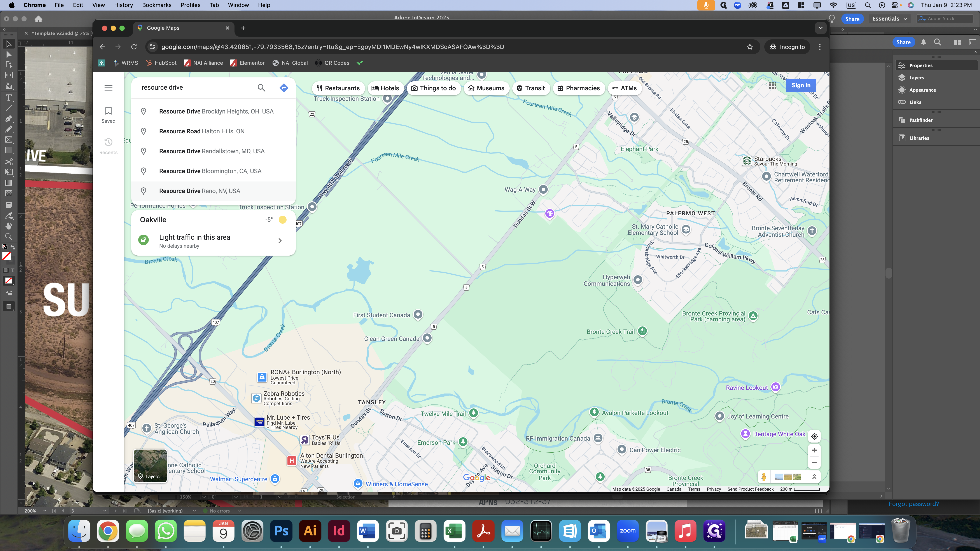
Task: Select the Google Maps browser tab
Action: click(x=184, y=28)
